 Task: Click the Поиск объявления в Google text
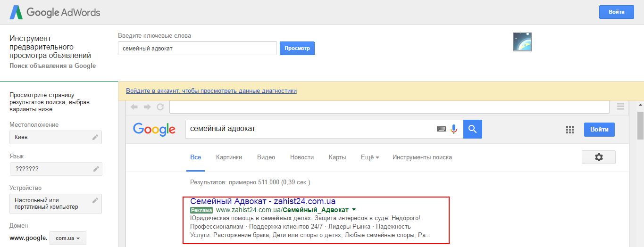tap(53, 66)
